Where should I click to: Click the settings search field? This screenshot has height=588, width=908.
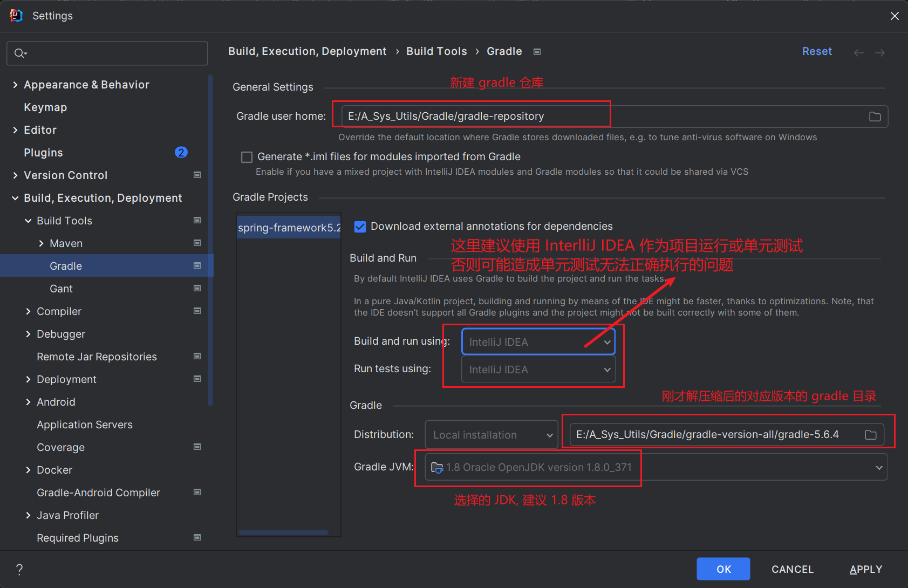point(107,53)
